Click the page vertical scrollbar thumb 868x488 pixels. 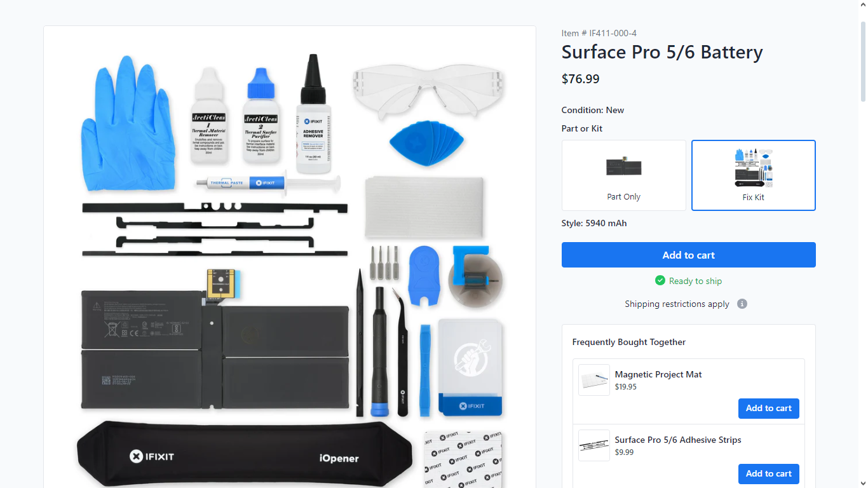863,60
